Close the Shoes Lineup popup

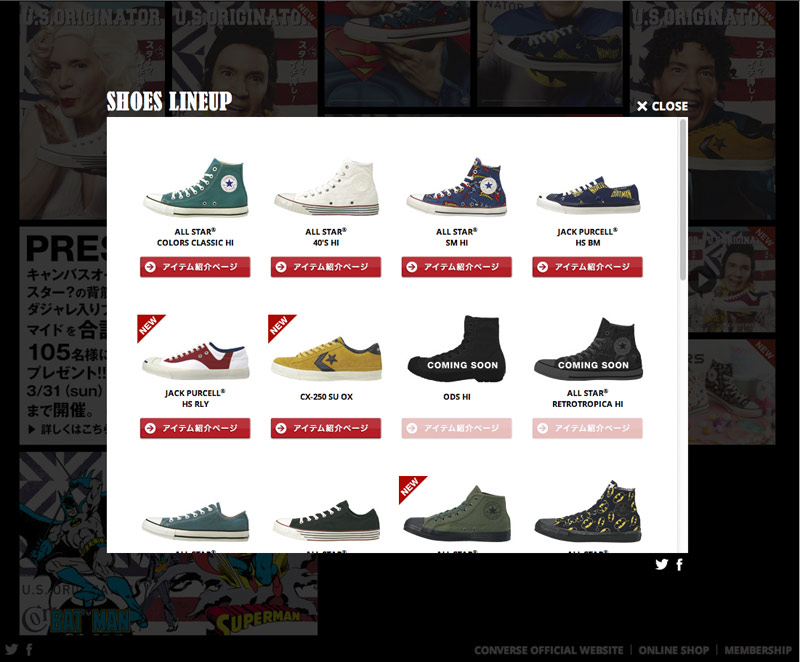(662, 106)
